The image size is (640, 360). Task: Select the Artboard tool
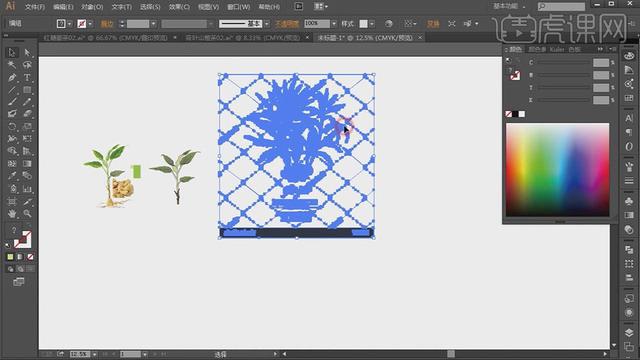[12, 201]
